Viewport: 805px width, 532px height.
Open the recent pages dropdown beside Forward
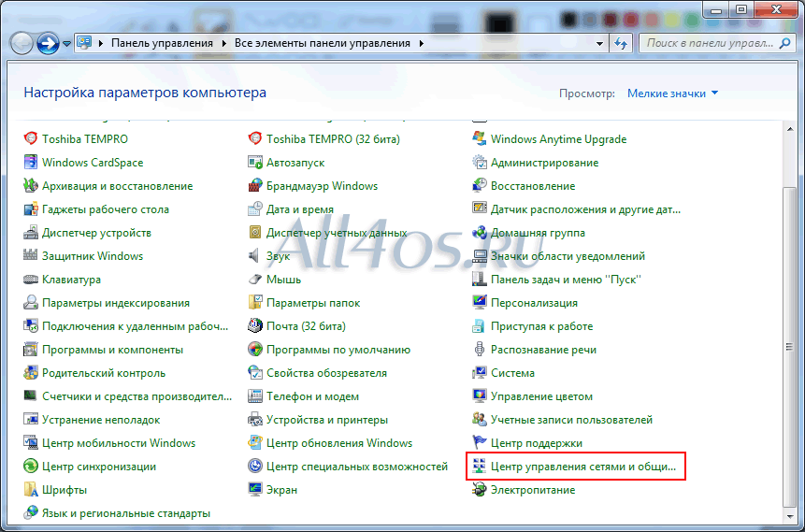(x=66, y=44)
